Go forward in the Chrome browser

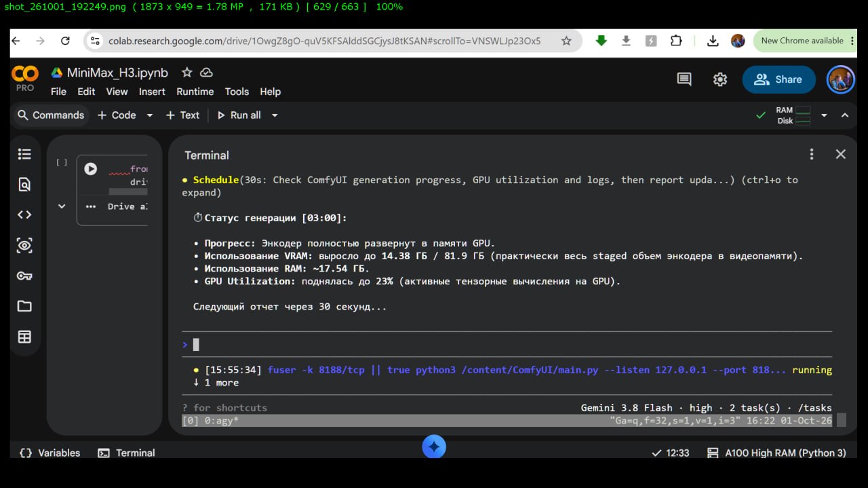(41, 41)
